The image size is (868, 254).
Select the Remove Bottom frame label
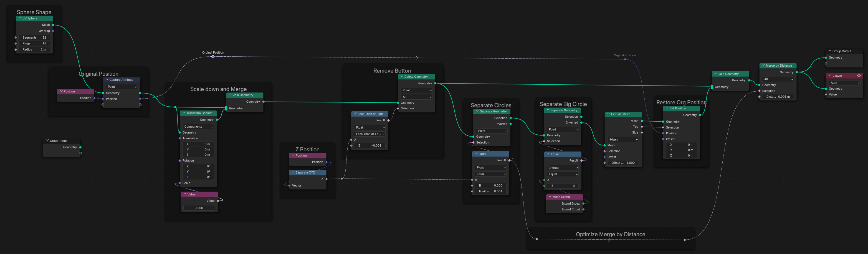click(393, 71)
